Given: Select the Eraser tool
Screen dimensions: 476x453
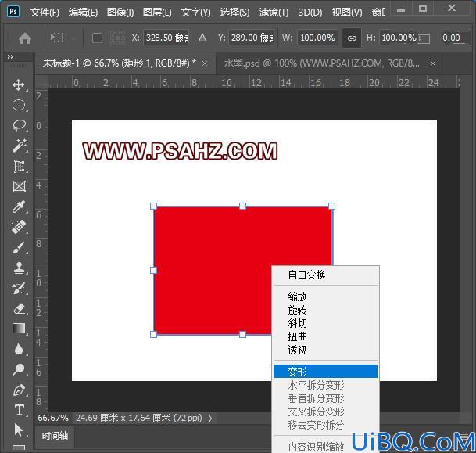Looking at the screenshot, I should (19, 308).
